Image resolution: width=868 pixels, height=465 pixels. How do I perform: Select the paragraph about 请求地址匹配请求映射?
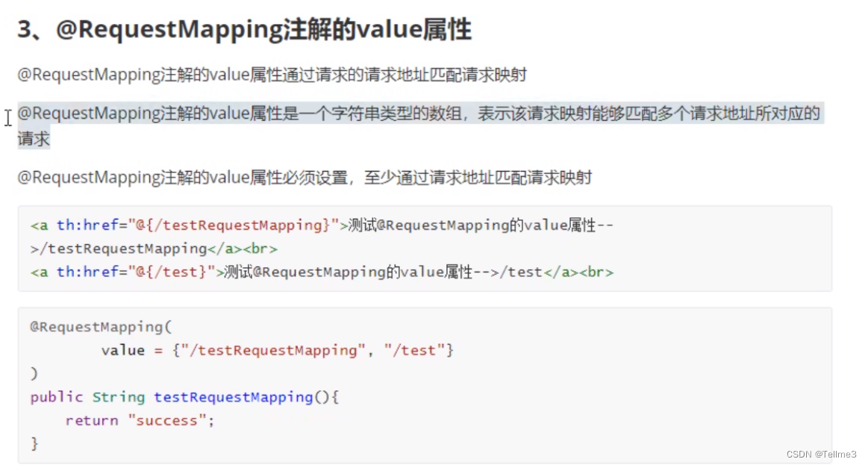[272, 75]
